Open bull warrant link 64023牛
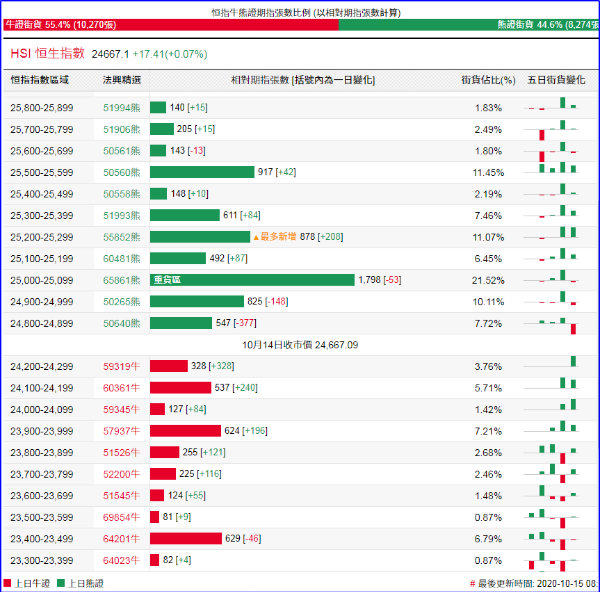The height and width of the screenshot is (592, 600). coord(121,560)
